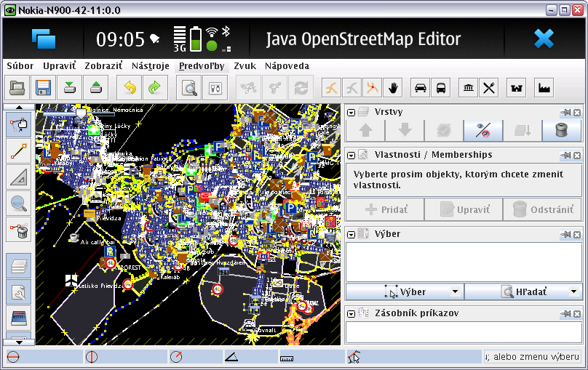Move layer up in Vrstvy panel
This screenshot has height=370, width=588.
(365, 130)
